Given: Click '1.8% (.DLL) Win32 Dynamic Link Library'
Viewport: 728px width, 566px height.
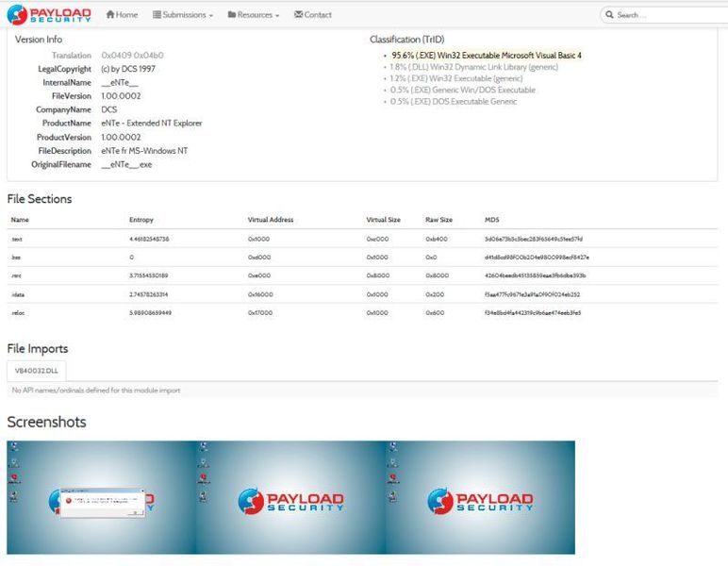Looking at the screenshot, I should (x=474, y=67).
